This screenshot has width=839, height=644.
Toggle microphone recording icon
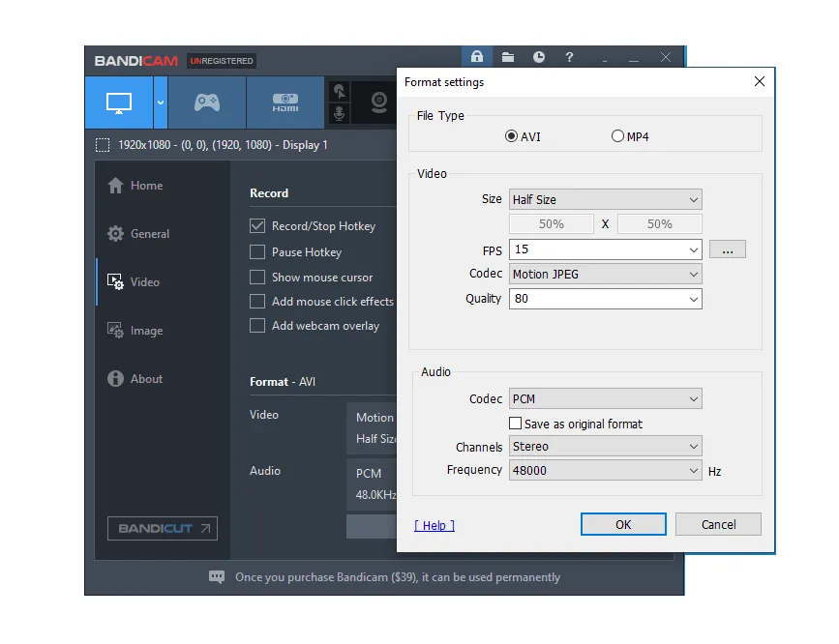coord(340,113)
